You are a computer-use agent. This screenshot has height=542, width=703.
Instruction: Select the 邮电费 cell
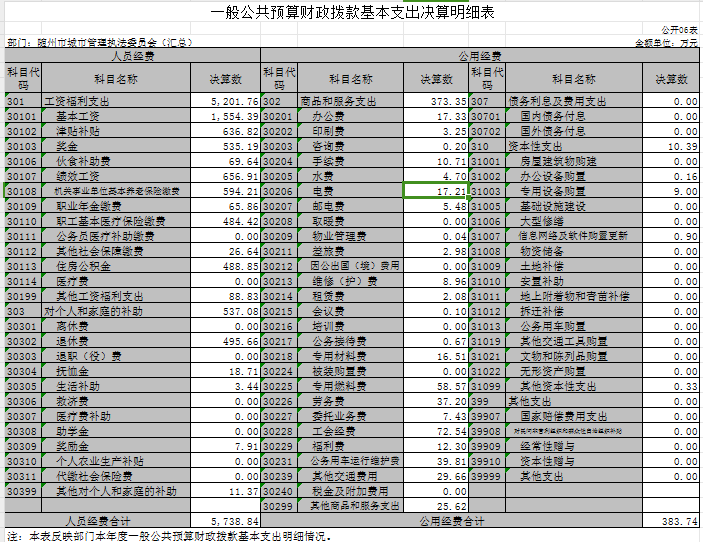351,206
